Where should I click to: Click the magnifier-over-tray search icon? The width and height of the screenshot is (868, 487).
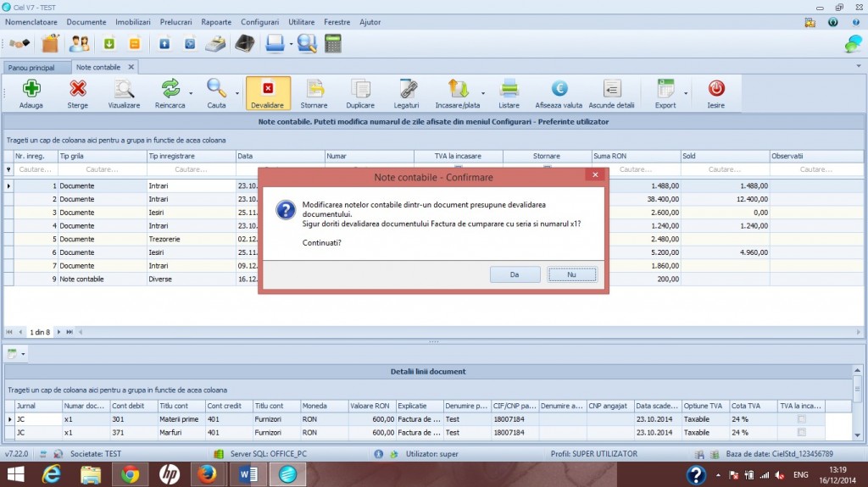307,43
